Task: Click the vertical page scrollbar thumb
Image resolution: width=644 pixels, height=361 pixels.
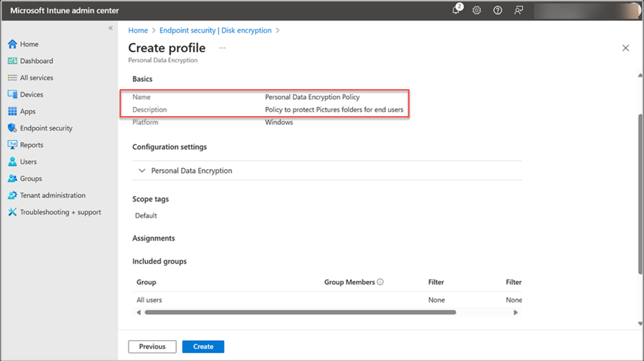Action: coord(640,194)
